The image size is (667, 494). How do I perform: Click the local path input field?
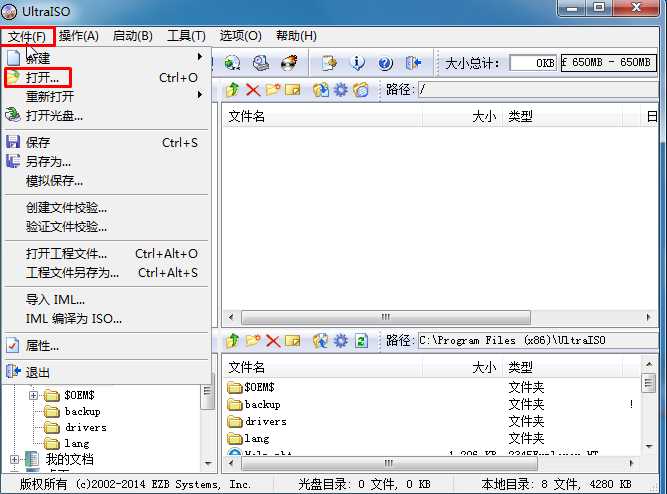[535, 341]
